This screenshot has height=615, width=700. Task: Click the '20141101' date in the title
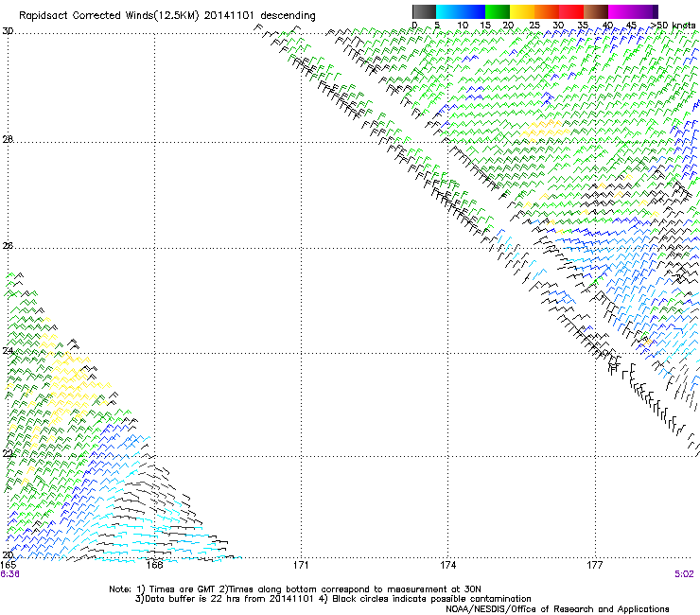pyautogui.click(x=229, y=16)
